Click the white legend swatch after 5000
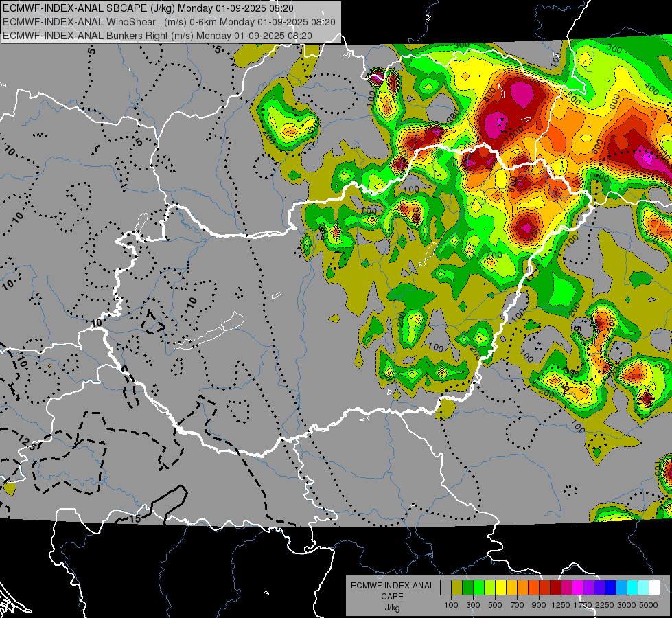Screen dimensions: 672x618 (x=654, y=588)
